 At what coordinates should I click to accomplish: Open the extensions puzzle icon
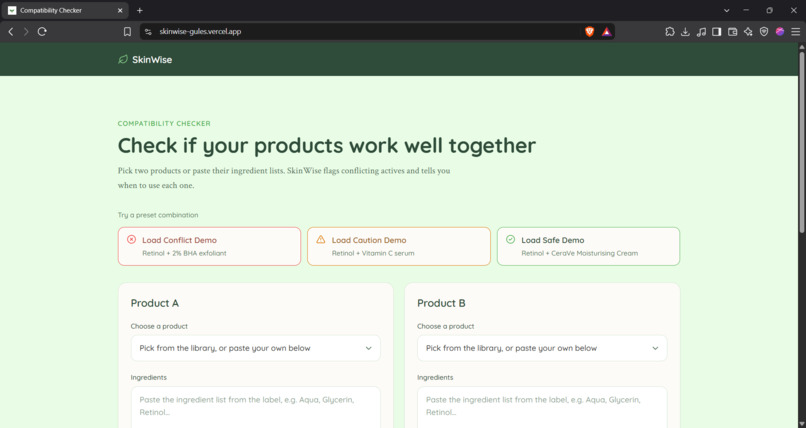(670, 32)
